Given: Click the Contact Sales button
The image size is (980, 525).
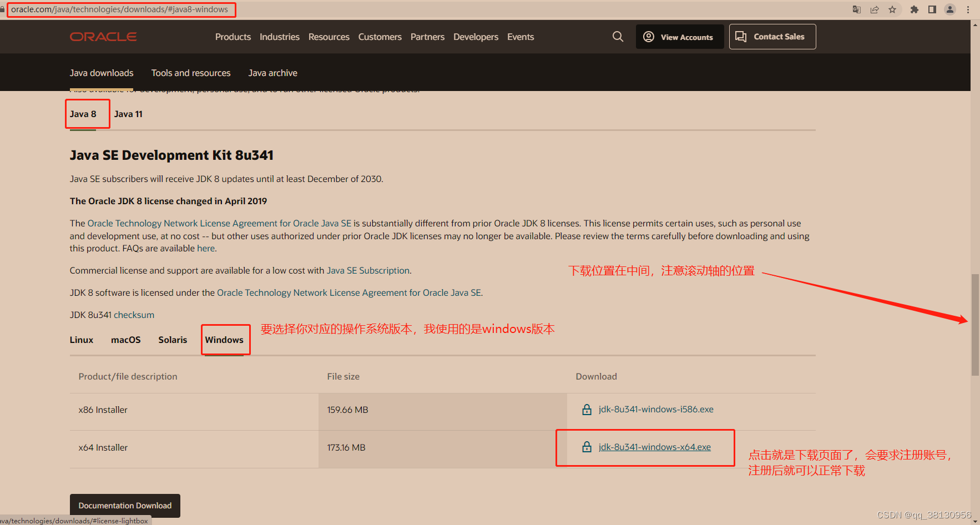Looking at the screenshot, I should click(x=772, y=37).
